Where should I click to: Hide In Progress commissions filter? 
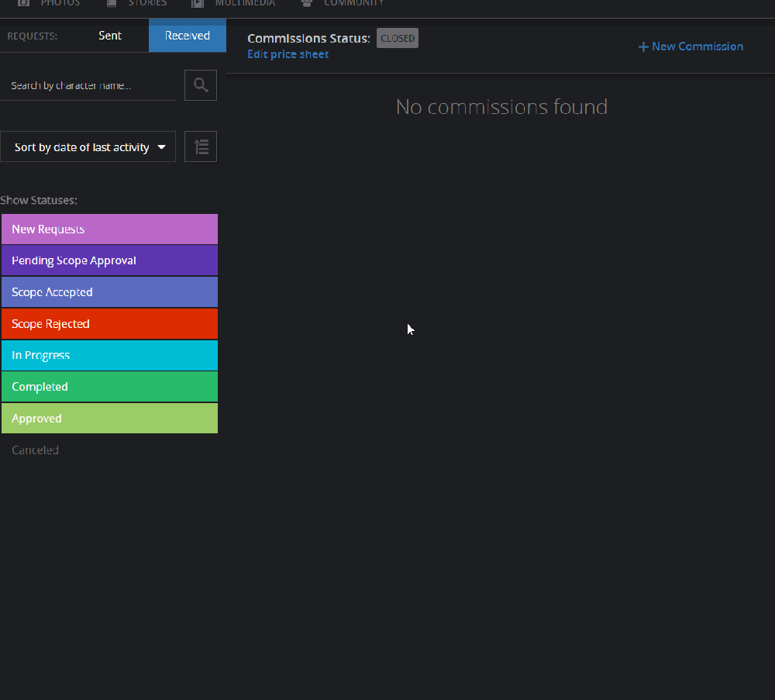pyautogui.click(x=109, y=355)
